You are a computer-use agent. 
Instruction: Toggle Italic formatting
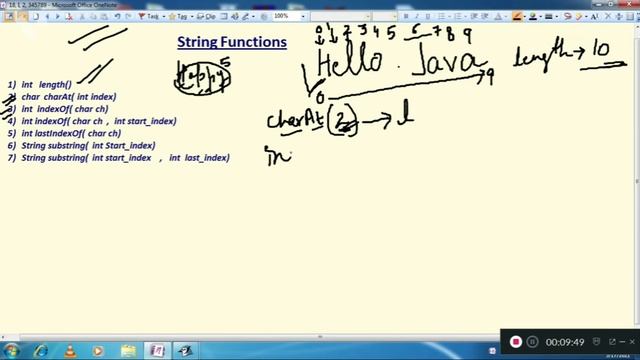pos(417,16)
